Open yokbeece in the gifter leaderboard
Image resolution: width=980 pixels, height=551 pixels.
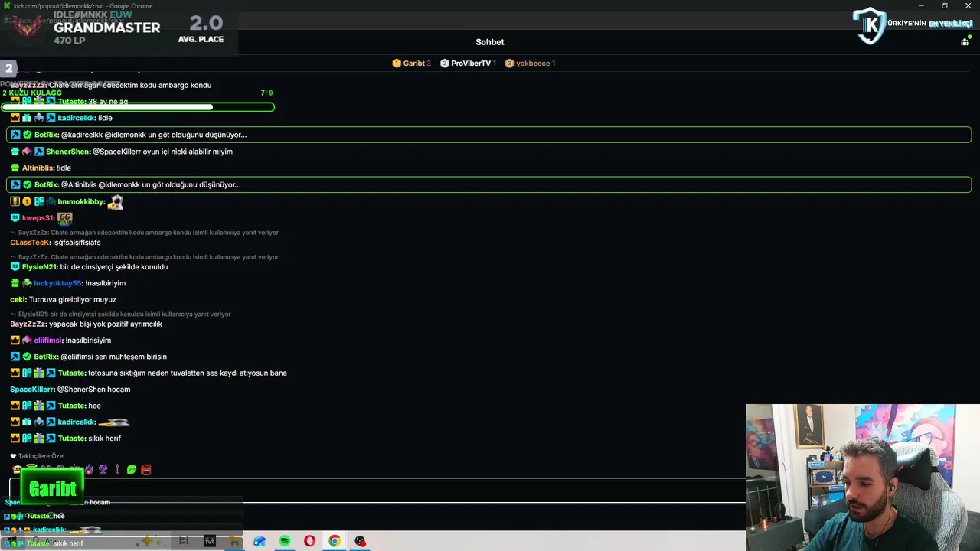pos(530,64)
